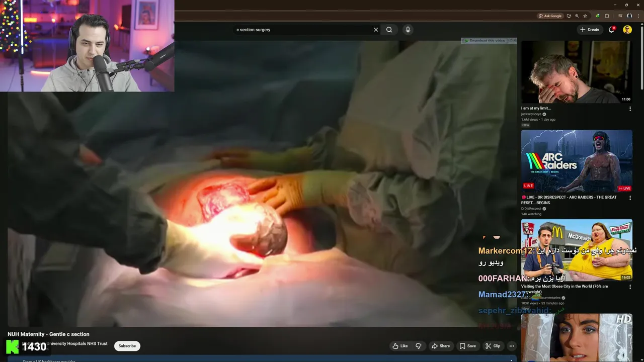Dislike the video with thumbs-down

coord(418,346)
